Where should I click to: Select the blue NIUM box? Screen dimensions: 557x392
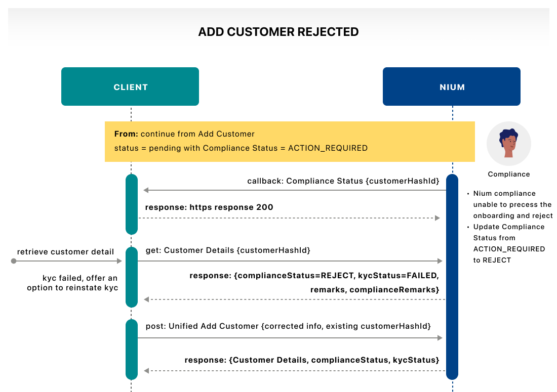tap(452, 86)
